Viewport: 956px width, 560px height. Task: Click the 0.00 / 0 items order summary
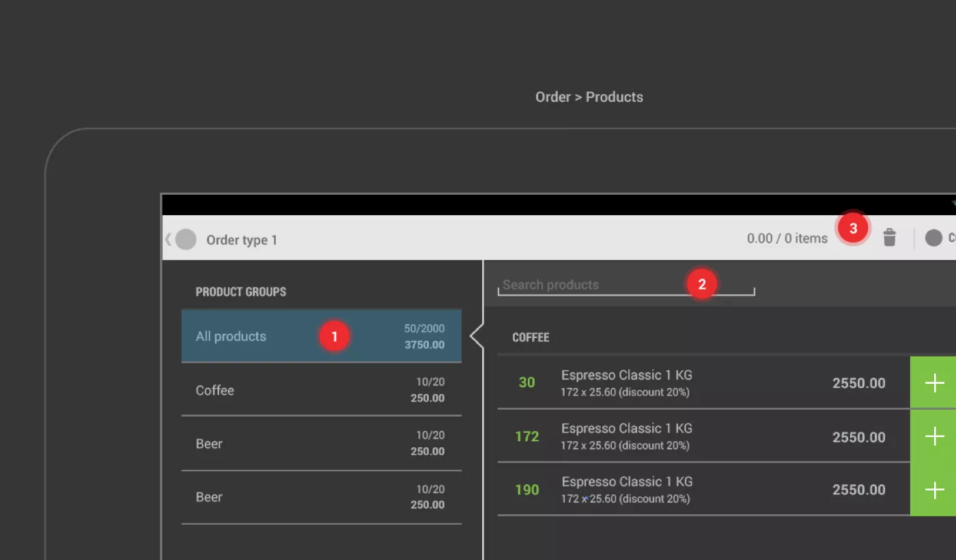click(x=787, y=238)
